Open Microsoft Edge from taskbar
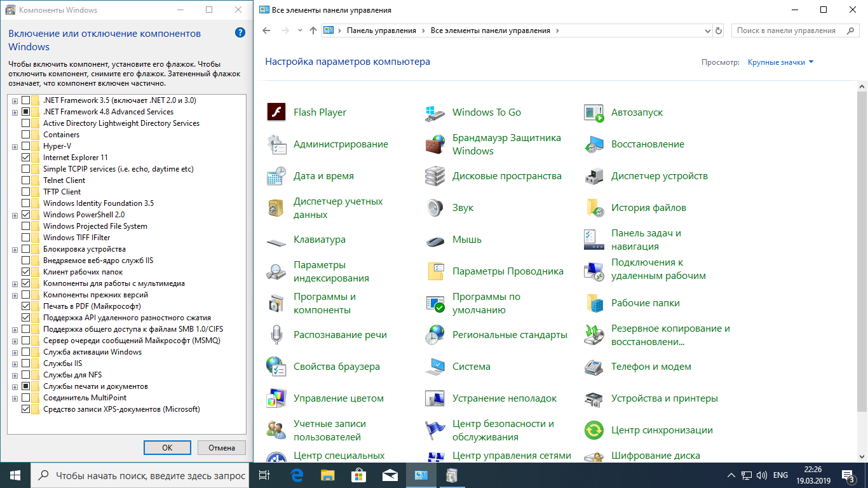The width and height of the screenshot is (868, 488). [x=297, y=475]
